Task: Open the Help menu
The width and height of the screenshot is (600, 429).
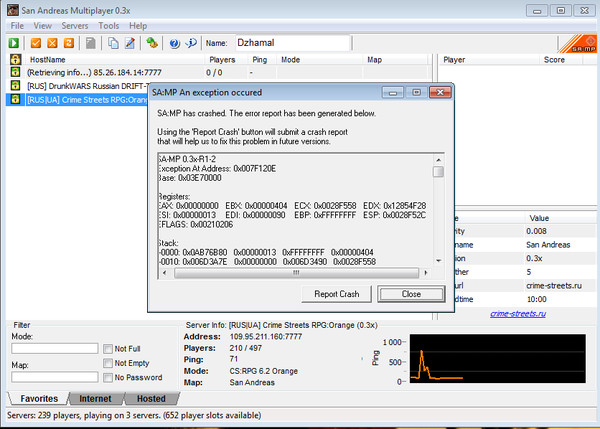Action: click(138, 26)
